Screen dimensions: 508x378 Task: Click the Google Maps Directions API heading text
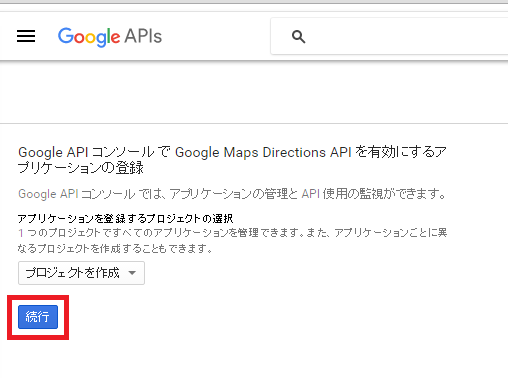263,152
